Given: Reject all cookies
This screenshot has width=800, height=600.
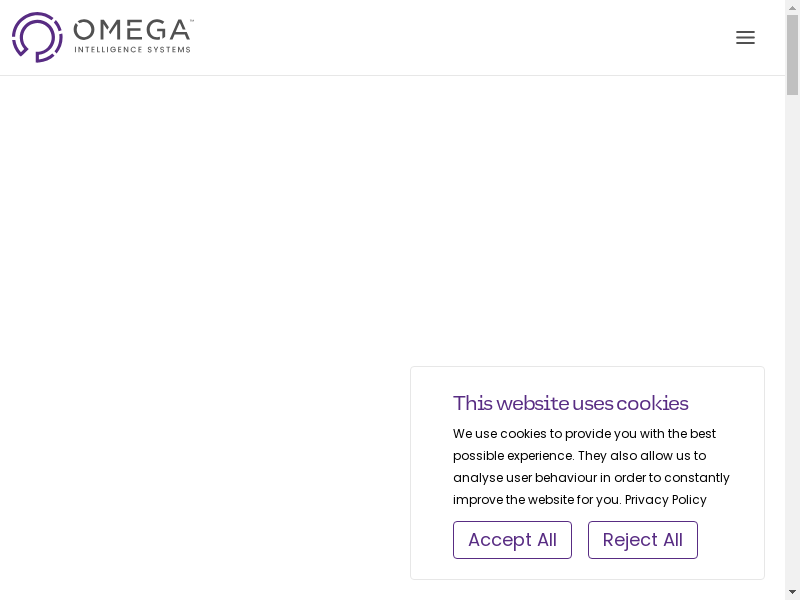Looking at the screenshot, I should [x=642, y=540].
